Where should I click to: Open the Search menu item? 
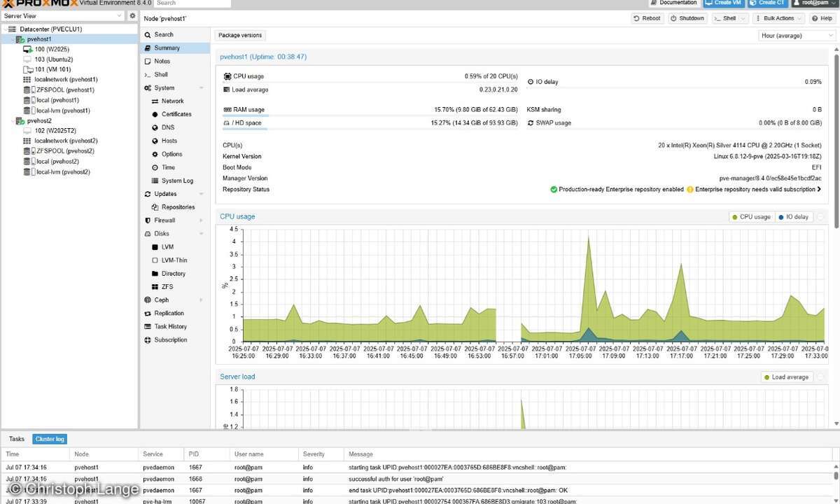click(x=175, y=34)
